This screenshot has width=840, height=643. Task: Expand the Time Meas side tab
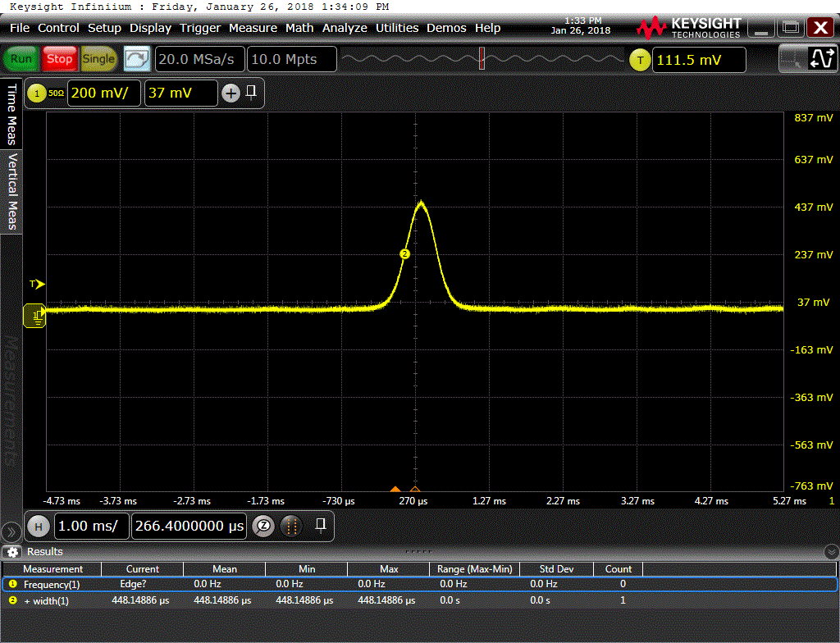pyautogui.click(x=11, y=113)
